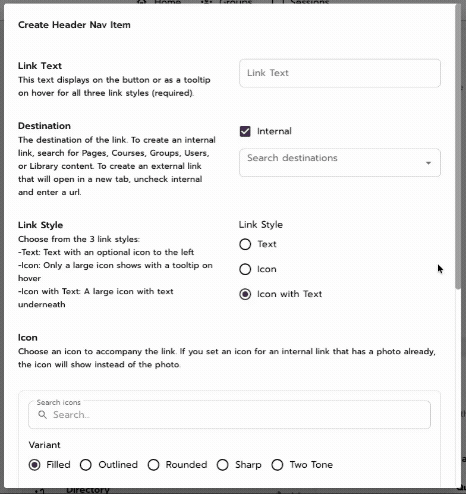The image size is (466, 494).
Task: Select the Outlined icon variant
Action: tap(86, 465)
